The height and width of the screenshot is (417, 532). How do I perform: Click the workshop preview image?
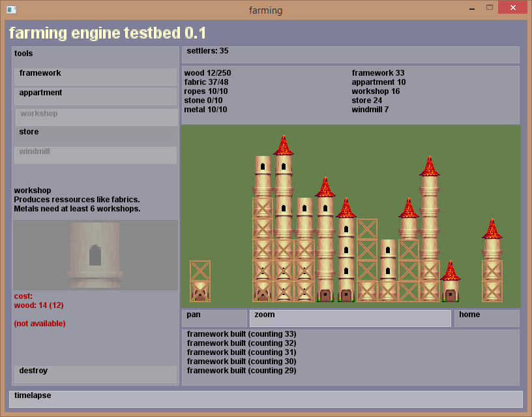(95, 255)
